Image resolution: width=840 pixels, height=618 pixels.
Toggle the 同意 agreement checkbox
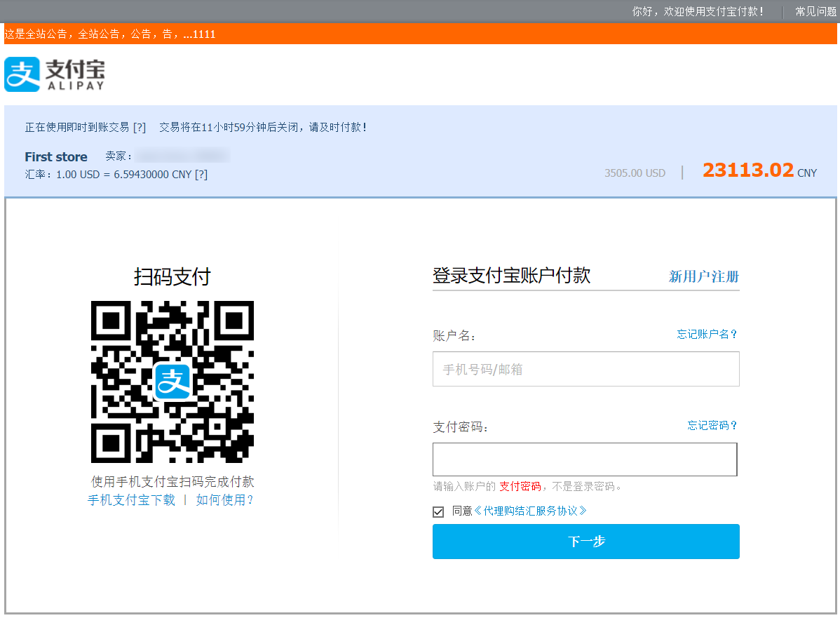[438, 512]
